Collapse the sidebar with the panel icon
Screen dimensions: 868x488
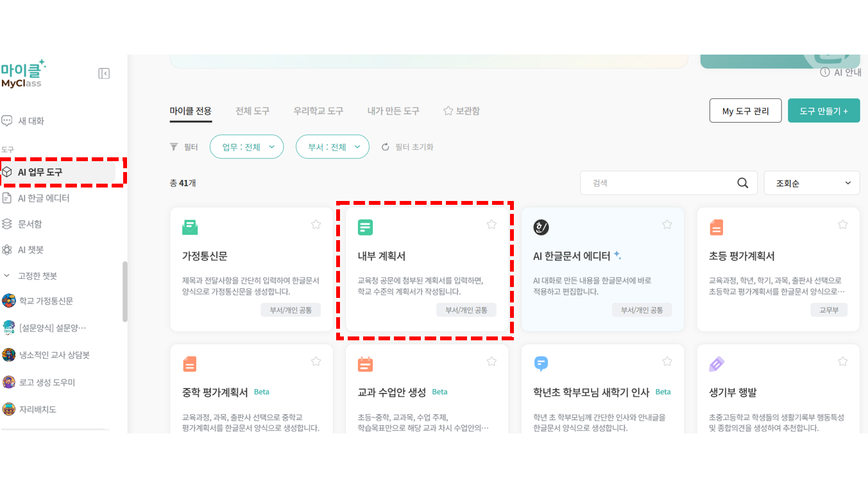(104, 73)
